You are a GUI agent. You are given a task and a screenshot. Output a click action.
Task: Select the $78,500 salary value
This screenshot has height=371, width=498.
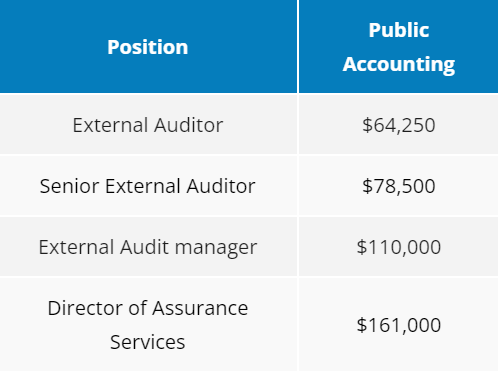pos(399,186)
